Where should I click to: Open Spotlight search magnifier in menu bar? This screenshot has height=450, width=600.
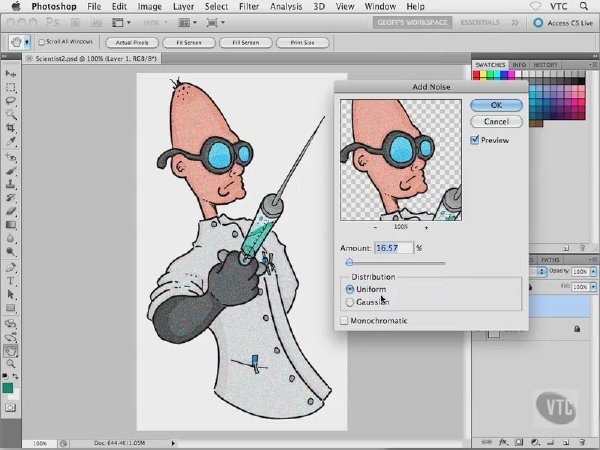[x=584, y=6]
